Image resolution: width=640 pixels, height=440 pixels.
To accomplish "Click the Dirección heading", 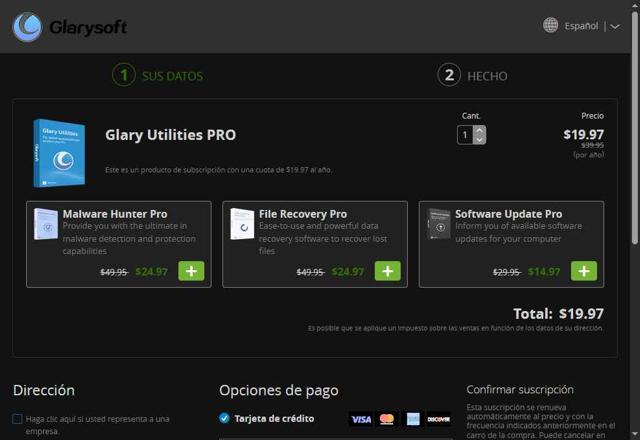I will (x=44, y=390).
